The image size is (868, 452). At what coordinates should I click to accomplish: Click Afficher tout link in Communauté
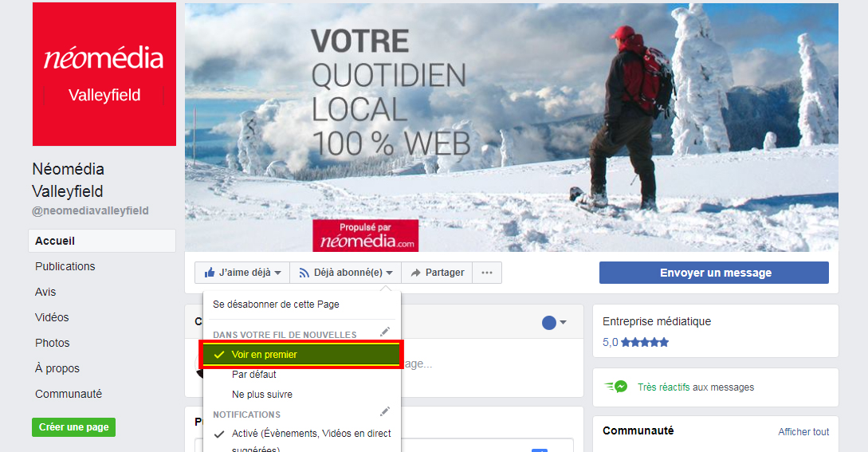803,431
